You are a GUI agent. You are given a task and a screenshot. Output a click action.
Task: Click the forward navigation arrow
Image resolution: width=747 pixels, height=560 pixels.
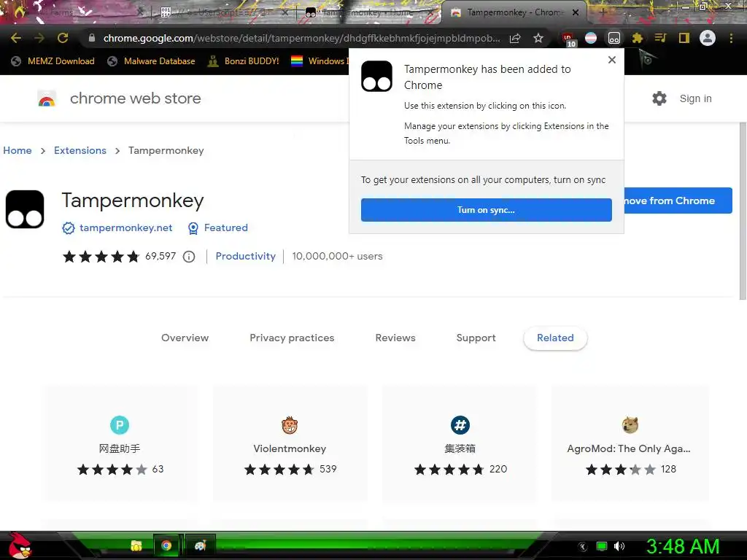(39, 38)
